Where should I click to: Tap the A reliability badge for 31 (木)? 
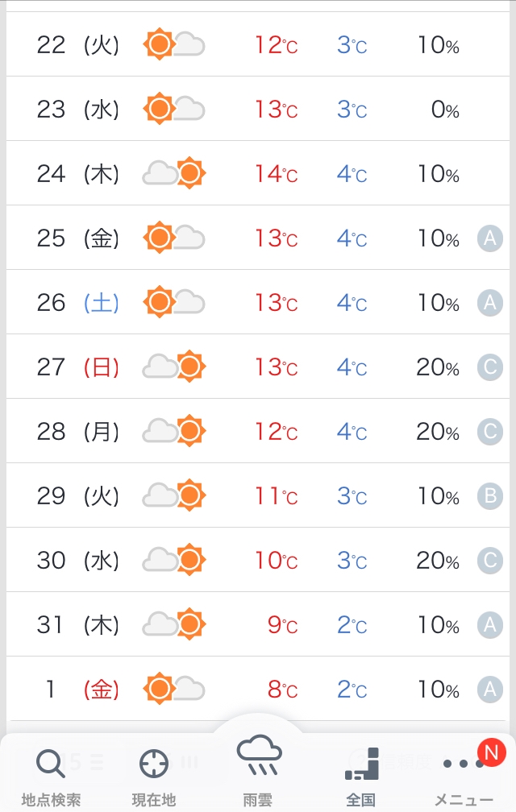pyautogui.click(x=490, y=625)
